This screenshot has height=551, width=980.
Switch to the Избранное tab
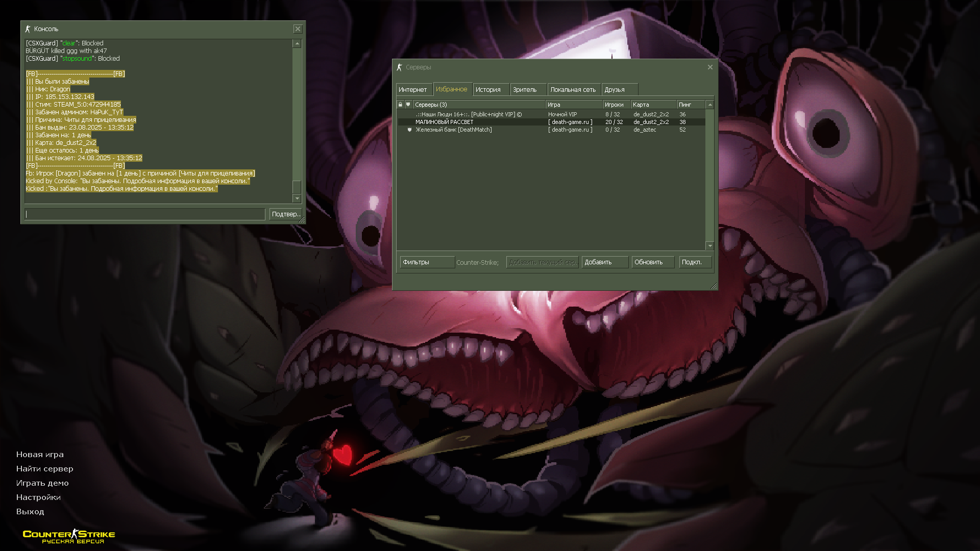452,89
